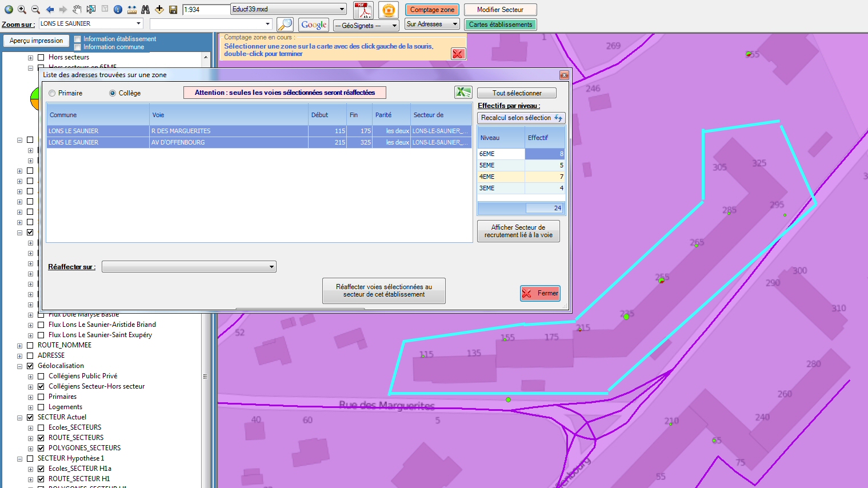Check the Primaires layer checkbox
This screenshot has width=868, height=488.
click(41, 397)
